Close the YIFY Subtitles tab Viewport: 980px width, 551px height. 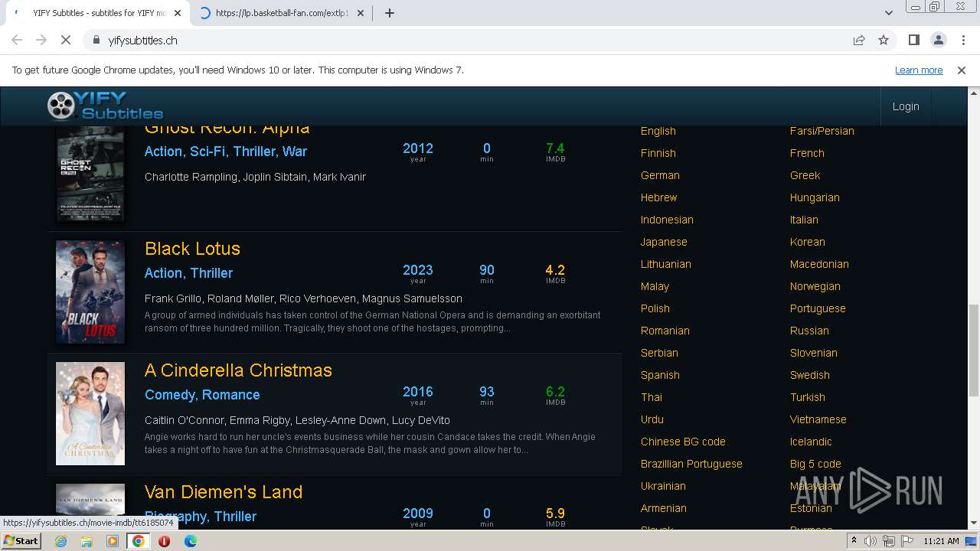tap(178, 13)
